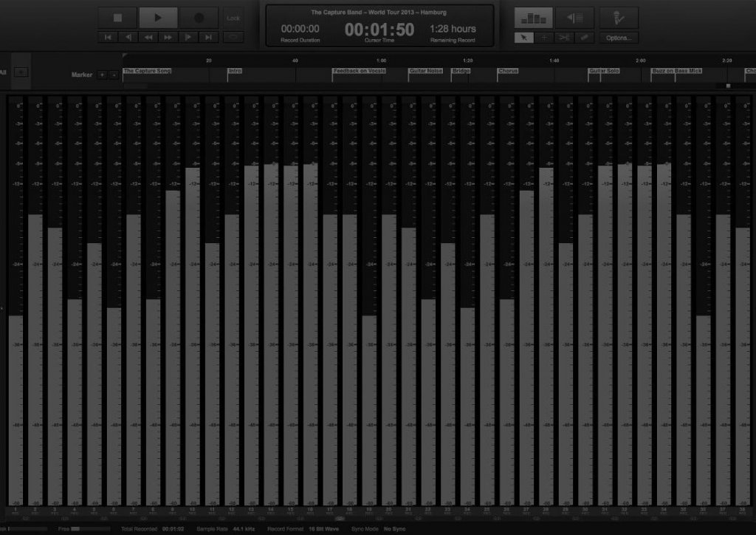Click the Free disk space indicator bar

(92, 529)
